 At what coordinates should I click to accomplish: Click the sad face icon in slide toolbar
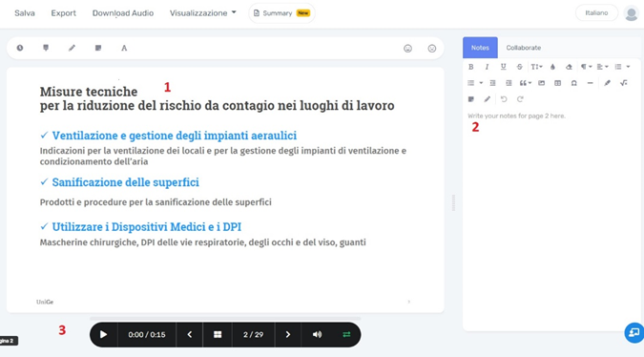point(431,49)
